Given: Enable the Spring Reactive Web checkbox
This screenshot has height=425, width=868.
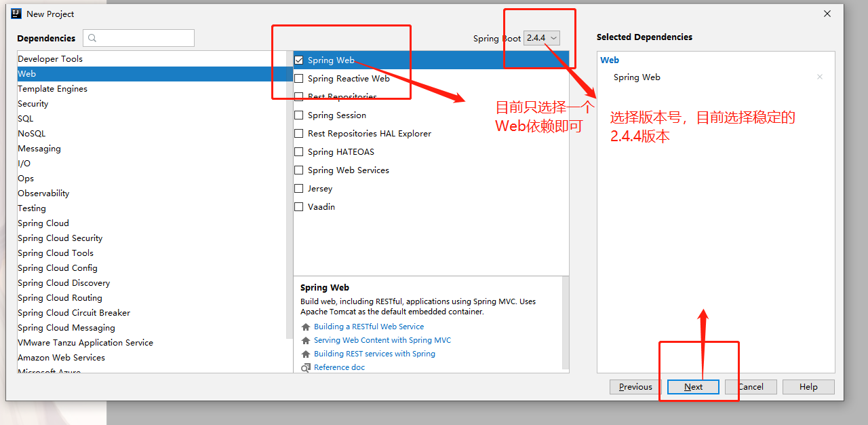Looking at the screenshot, I should click(x=298, y=78).
